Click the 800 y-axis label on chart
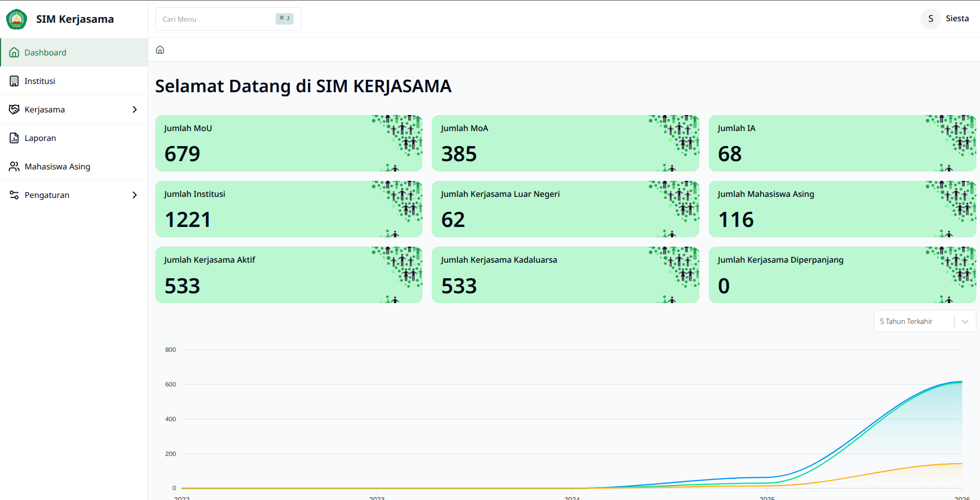980x500 pixels. (x=170, y=350)
